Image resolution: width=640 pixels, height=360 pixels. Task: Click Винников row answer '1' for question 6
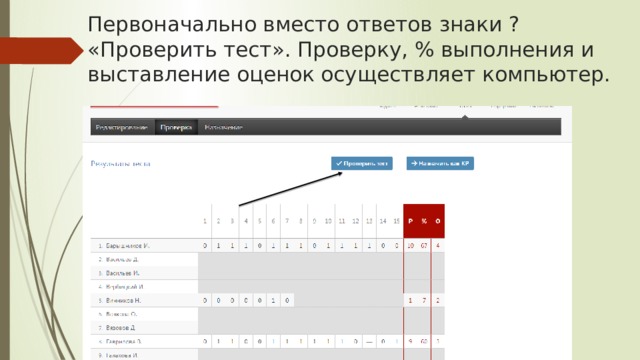pos(273,300)
